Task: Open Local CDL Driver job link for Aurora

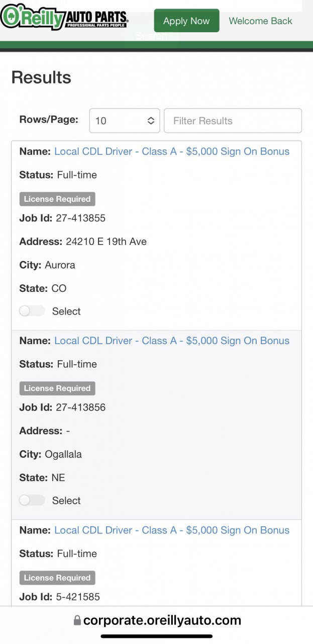Action: [x=172, y=151]
